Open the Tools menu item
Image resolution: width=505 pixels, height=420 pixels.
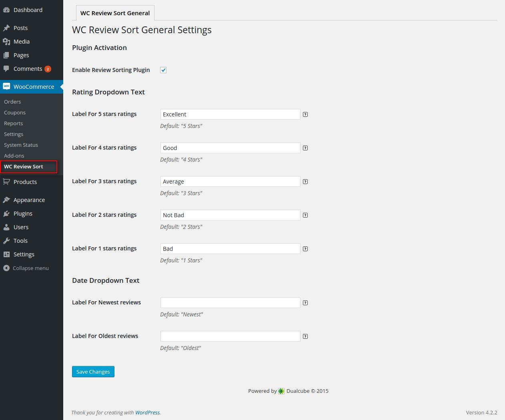[32, 241]
